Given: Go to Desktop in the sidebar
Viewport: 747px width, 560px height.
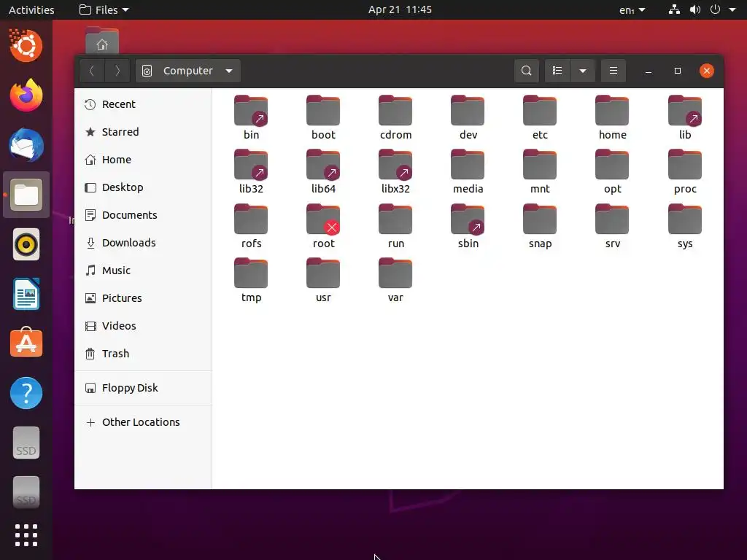Looking at the screenshot, I should [x=143, y=187].
